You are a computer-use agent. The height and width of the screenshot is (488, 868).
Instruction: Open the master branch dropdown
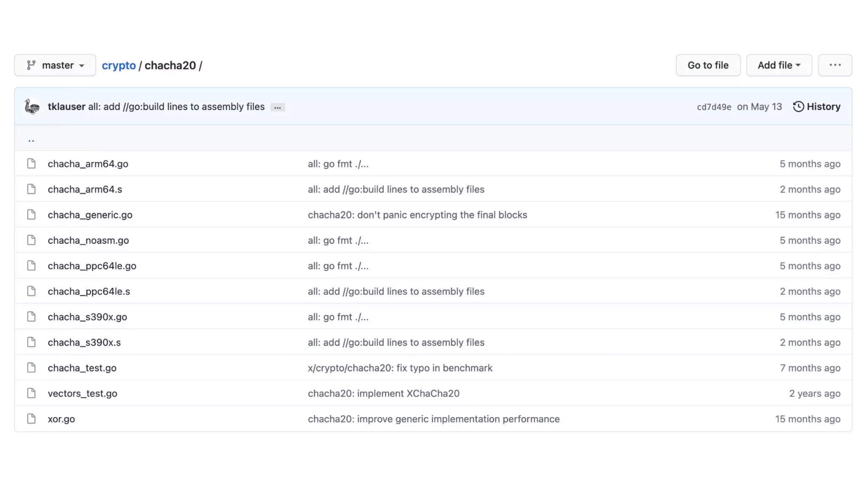pos(55,65)
